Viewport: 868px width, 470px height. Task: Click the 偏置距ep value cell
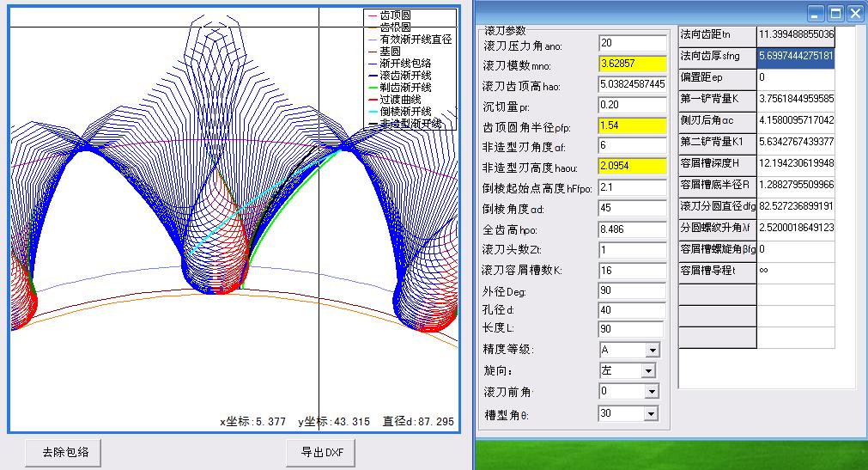[796, 78]
